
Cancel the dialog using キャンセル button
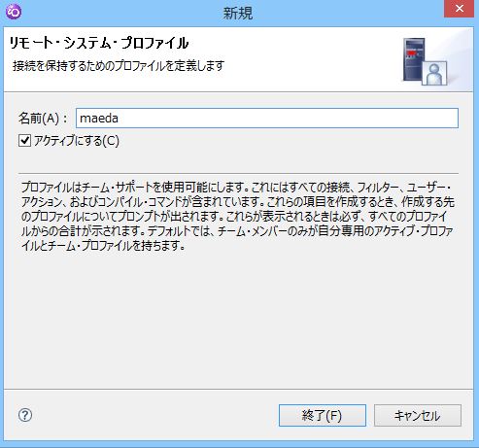pyautogui.click(x=418, y=415)
